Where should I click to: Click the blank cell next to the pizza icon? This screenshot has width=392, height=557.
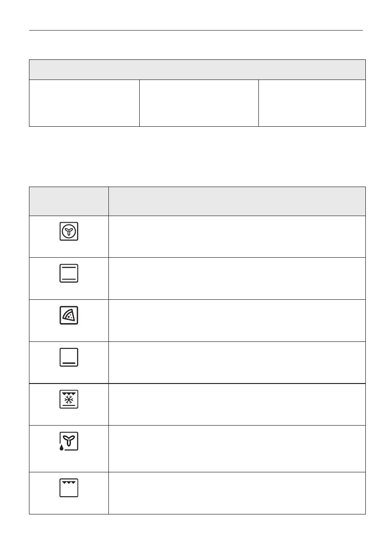(237, 320)
